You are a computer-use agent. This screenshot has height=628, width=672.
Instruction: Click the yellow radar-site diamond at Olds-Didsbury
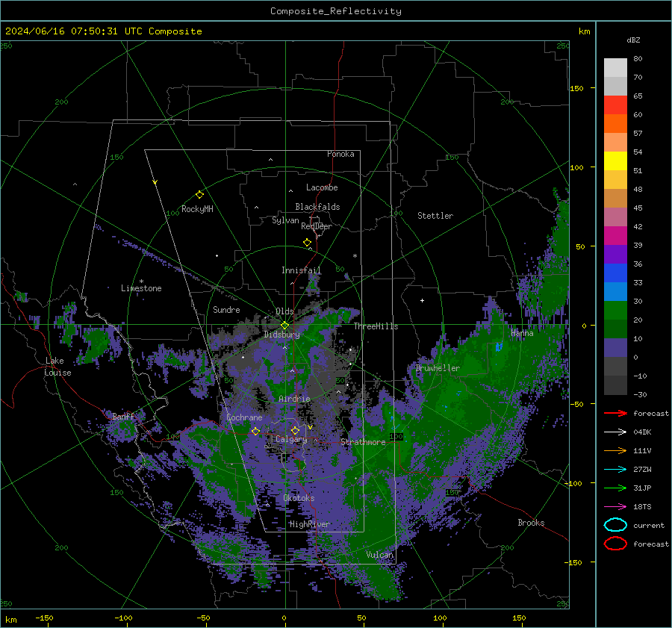coord(284,326)
